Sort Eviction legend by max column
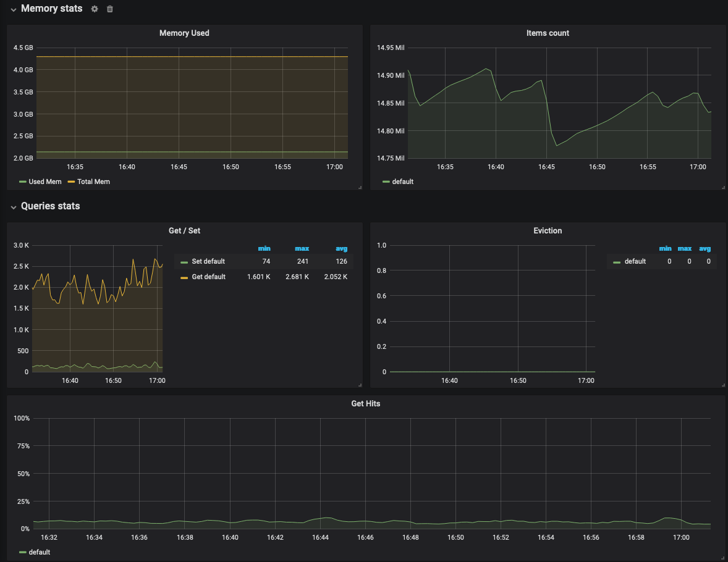The width and height of the screenshot is (728, 562). 685,249
